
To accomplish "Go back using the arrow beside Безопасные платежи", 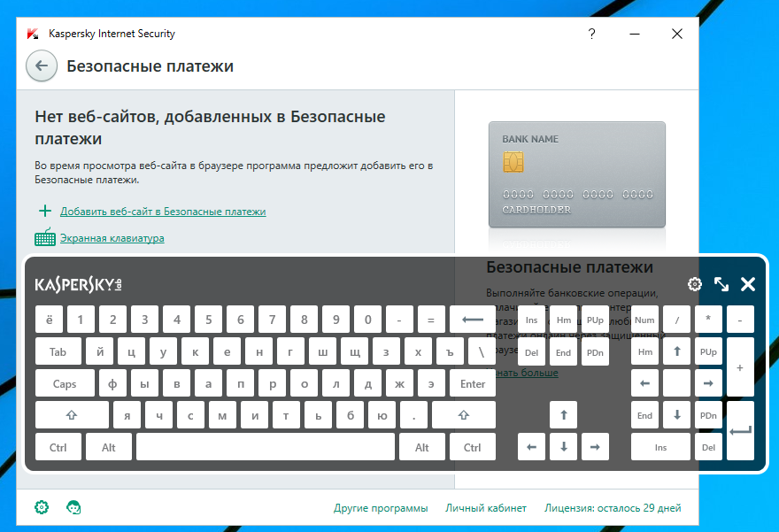I will pos(42,66).
